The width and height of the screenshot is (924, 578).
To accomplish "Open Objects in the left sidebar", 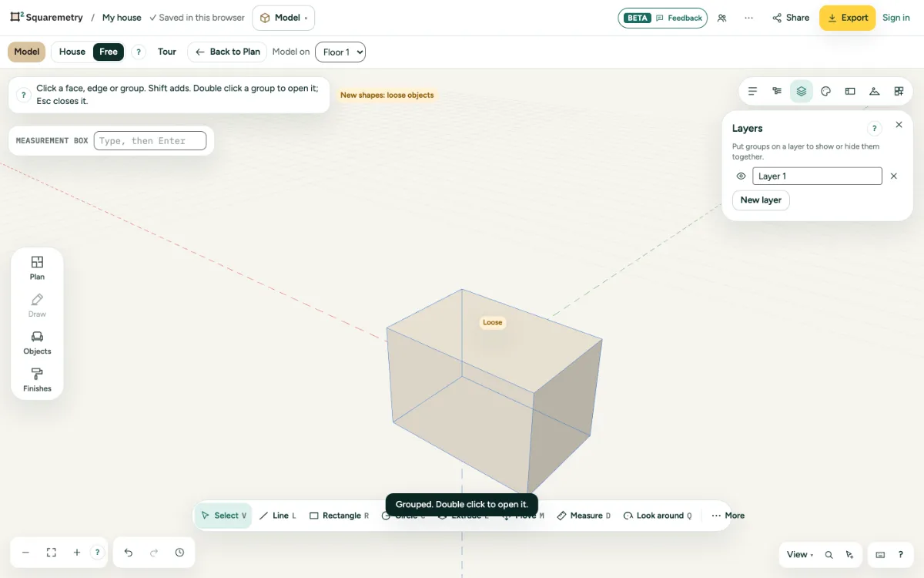I will pyautogui.click(x=37, y=343).
